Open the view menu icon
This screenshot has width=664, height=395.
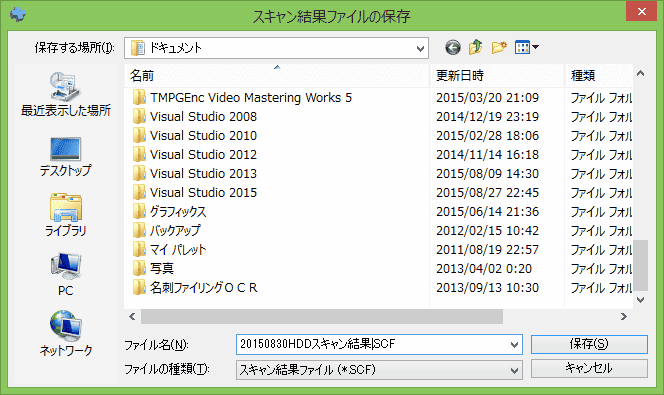click(x=526, y=47)
